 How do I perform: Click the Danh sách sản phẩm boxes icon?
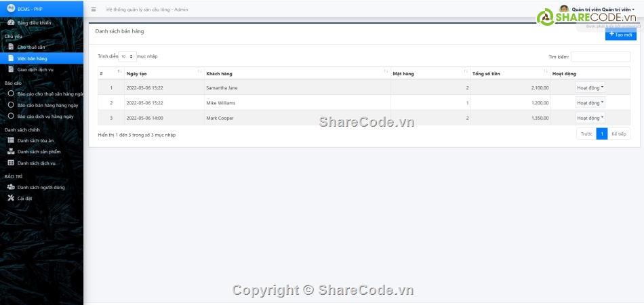pos(11,152)
